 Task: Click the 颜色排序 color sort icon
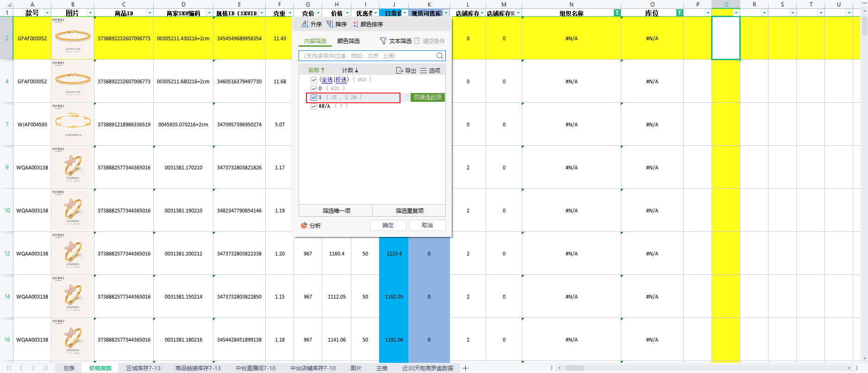355,24
